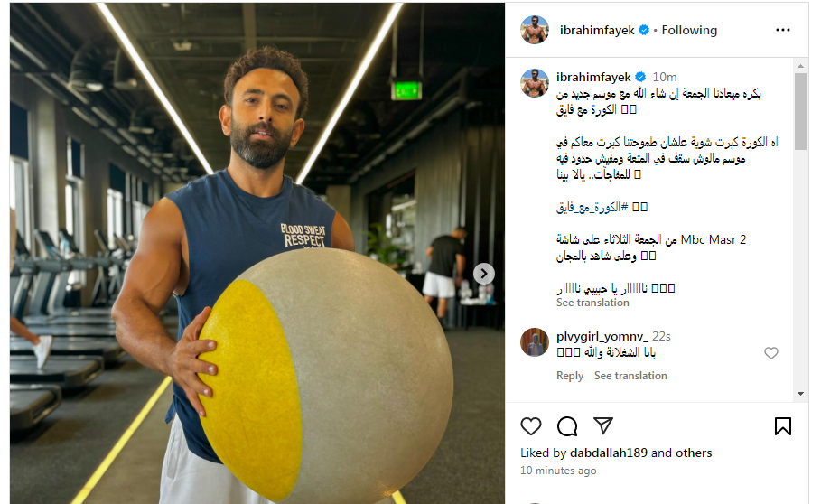Toggle the Following button in the header

tap(689, 31)
